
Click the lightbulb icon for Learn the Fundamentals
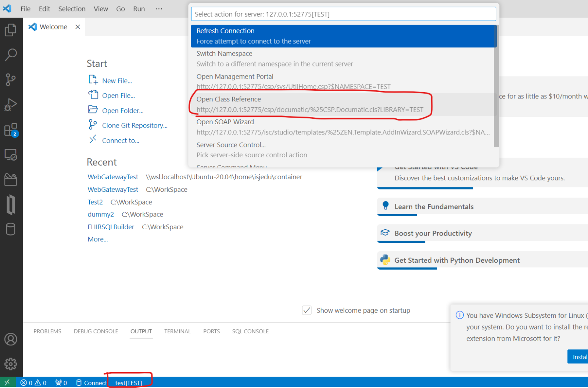click(x=385, y=206)
